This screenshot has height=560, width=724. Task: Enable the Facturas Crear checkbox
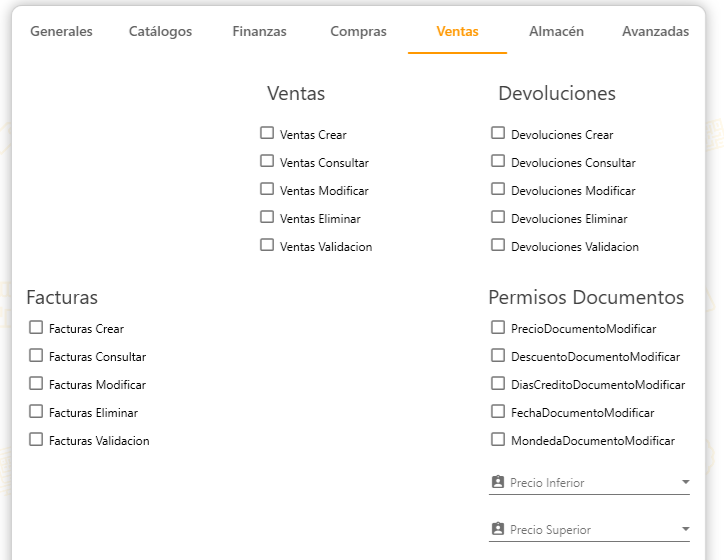36,327
